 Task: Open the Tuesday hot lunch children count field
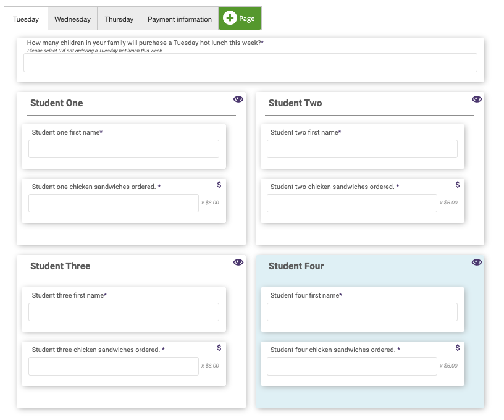pos(250,63)
